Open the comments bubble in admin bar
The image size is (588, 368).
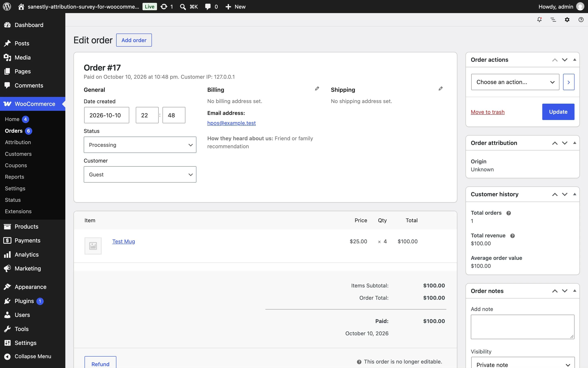[x=208, y=7]
